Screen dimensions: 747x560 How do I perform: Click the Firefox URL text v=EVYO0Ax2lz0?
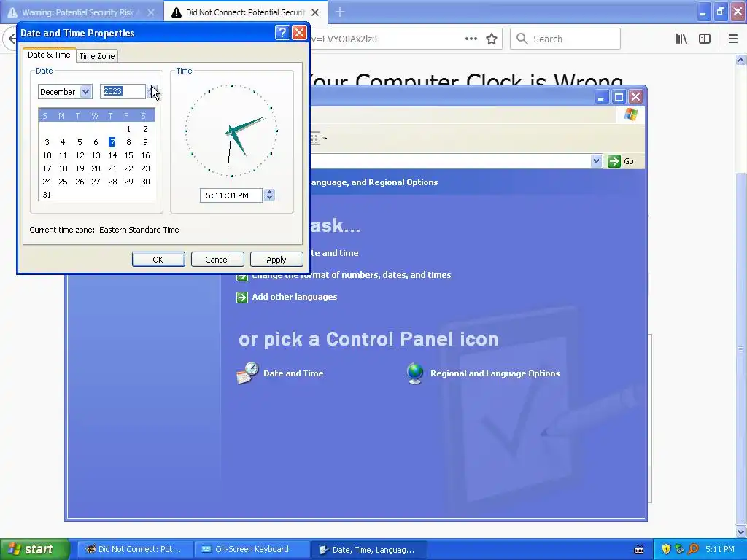click(x=344, y=39)
